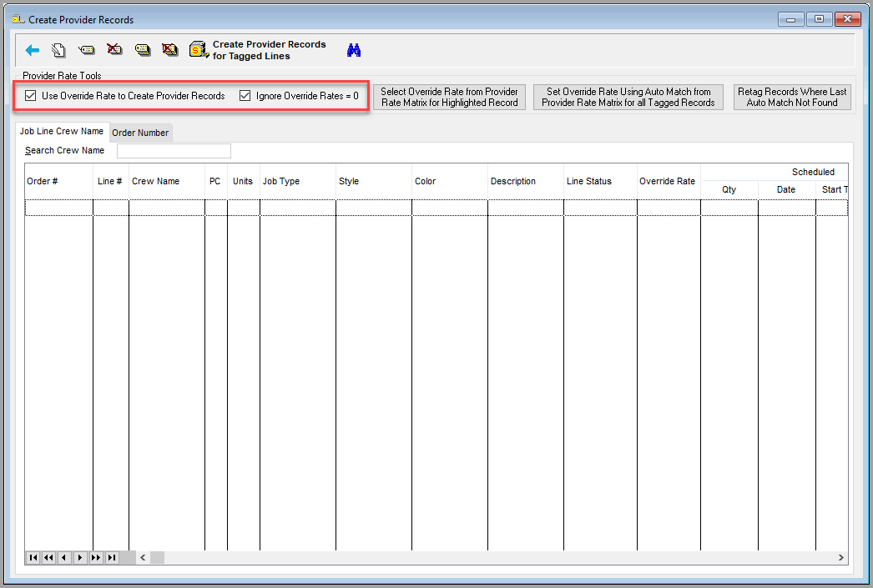Click the Description column header
The width and height of the screenshot is (873, 588).
[x=526, y=181]
